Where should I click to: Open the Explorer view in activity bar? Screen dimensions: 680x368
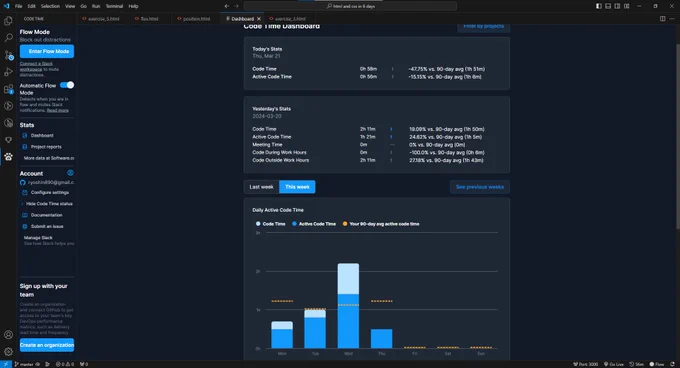coord(8,21)
